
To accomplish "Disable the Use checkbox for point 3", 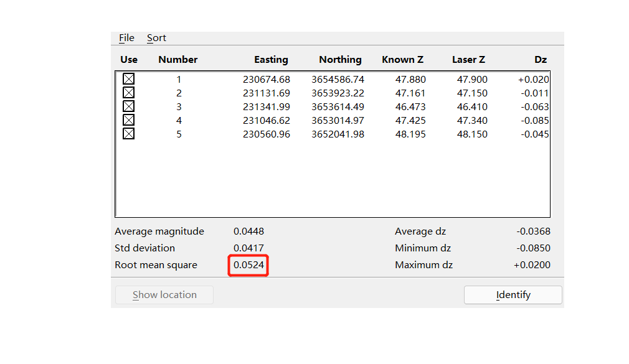I will pyautogui.click(x=129, y=106).
